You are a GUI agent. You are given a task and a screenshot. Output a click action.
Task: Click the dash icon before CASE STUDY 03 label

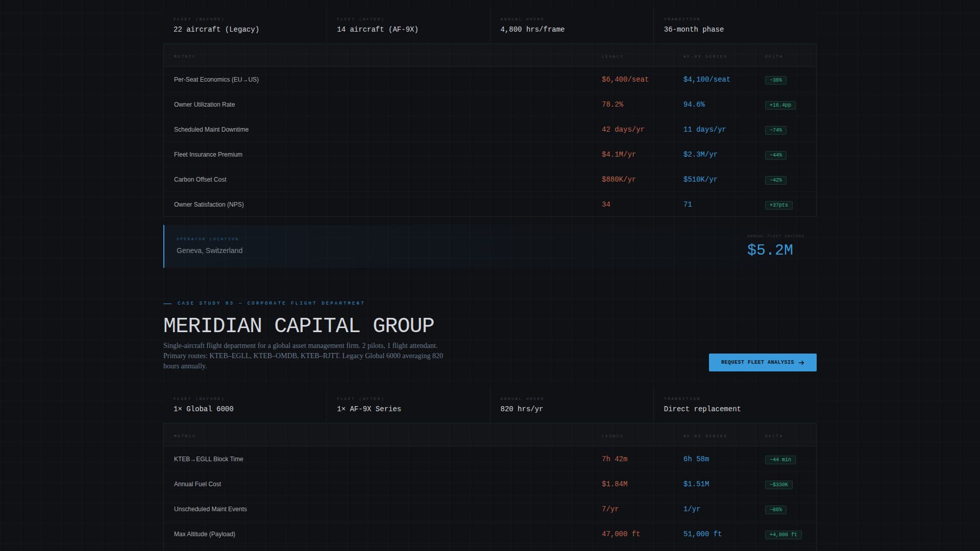pos(167,303)
